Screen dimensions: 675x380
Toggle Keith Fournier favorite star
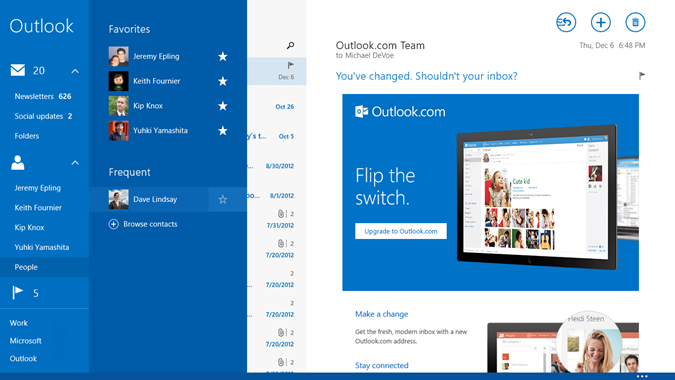(x=223, y=81)
